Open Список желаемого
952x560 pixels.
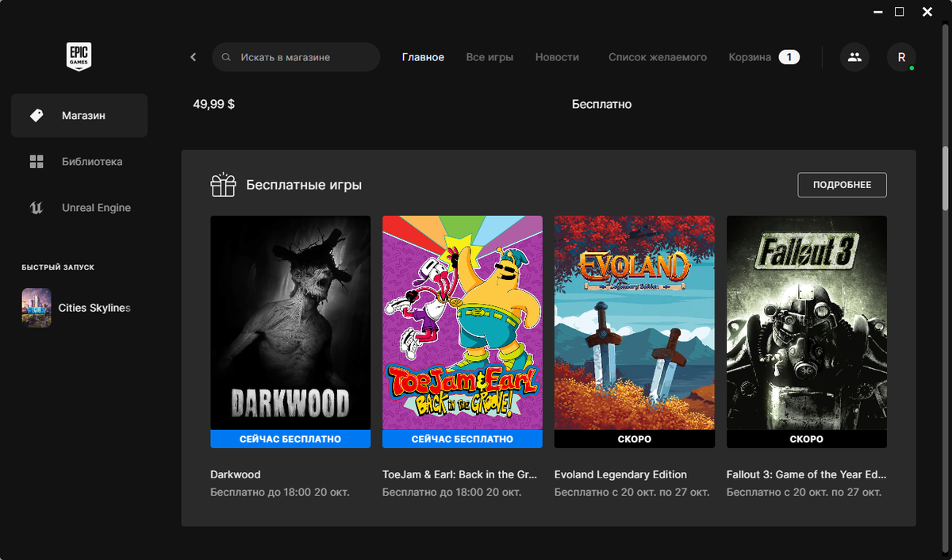pyautogui.click(x=658, y=57)
